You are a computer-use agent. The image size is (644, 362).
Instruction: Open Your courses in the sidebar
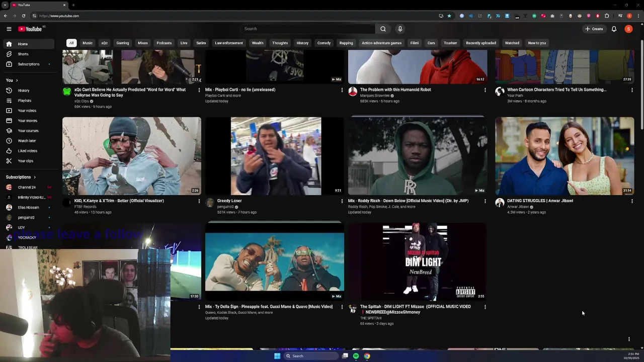(29, 131)
